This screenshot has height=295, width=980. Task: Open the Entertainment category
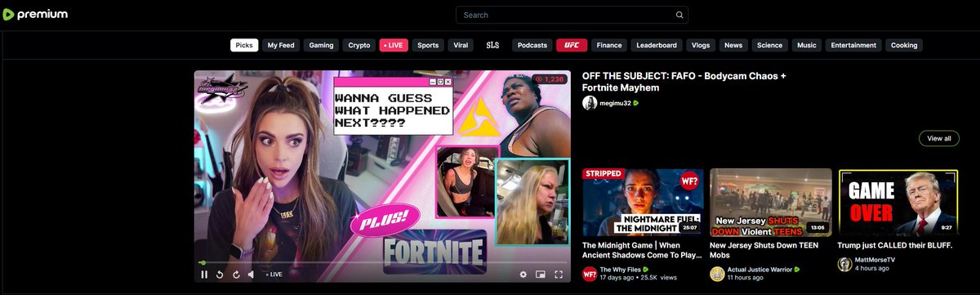pos(853,46)
